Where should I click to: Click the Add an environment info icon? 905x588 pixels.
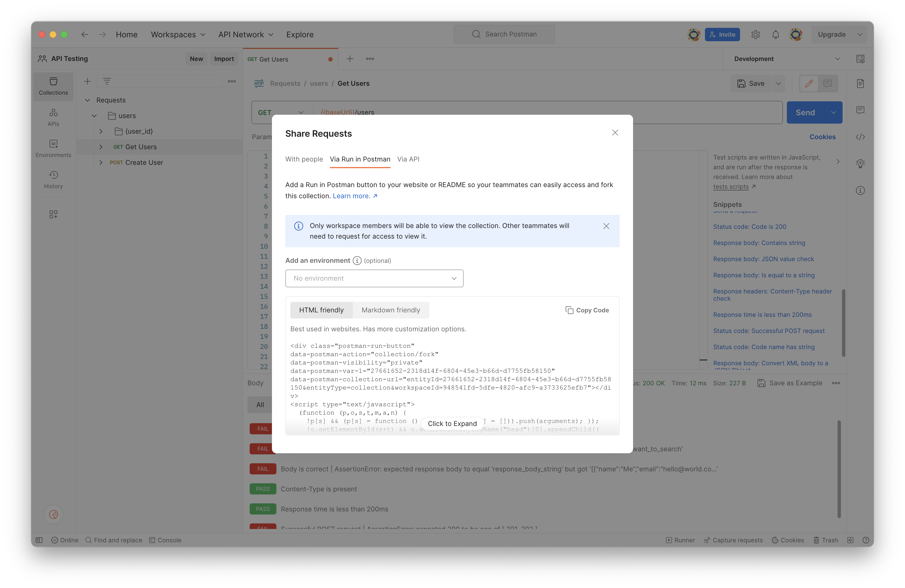point(357,261)
